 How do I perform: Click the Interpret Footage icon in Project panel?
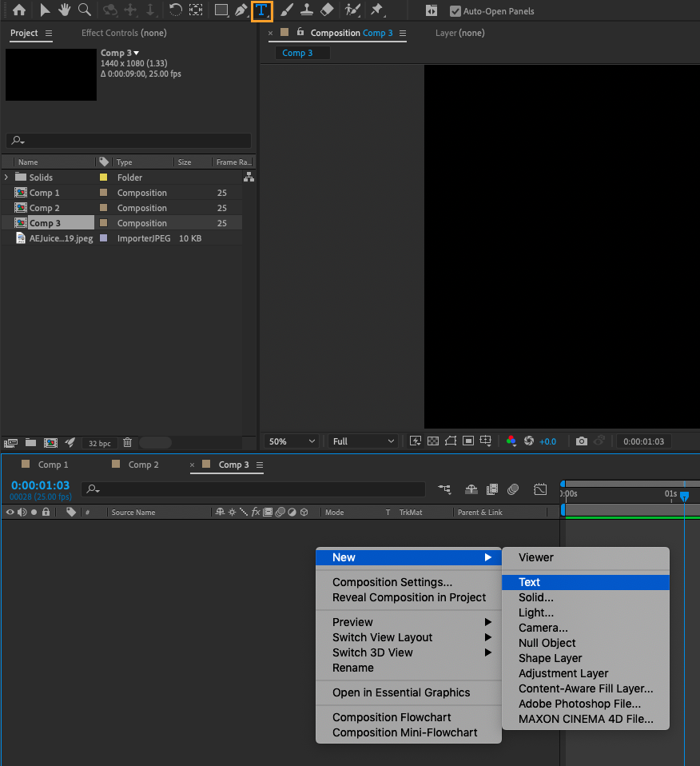10,443
